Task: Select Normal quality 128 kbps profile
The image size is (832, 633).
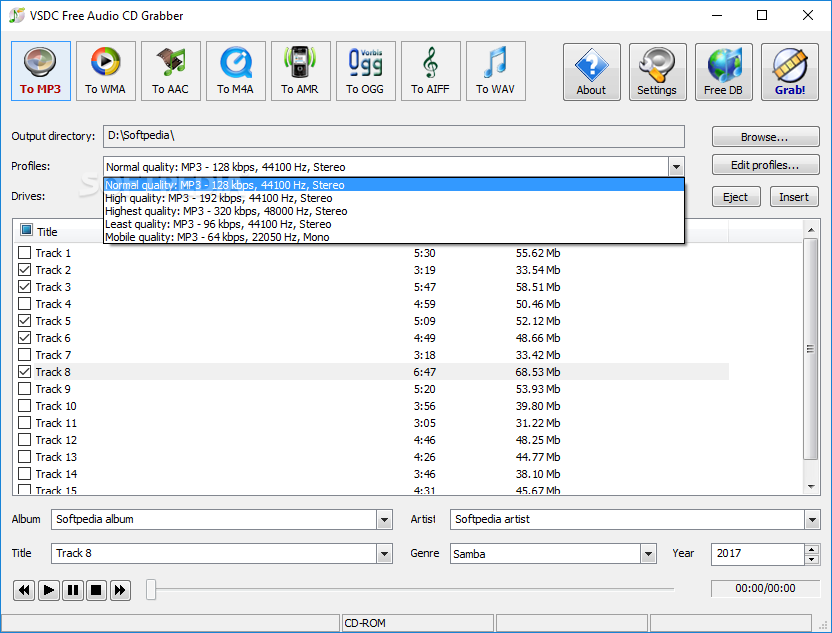Action: (394, 185)
